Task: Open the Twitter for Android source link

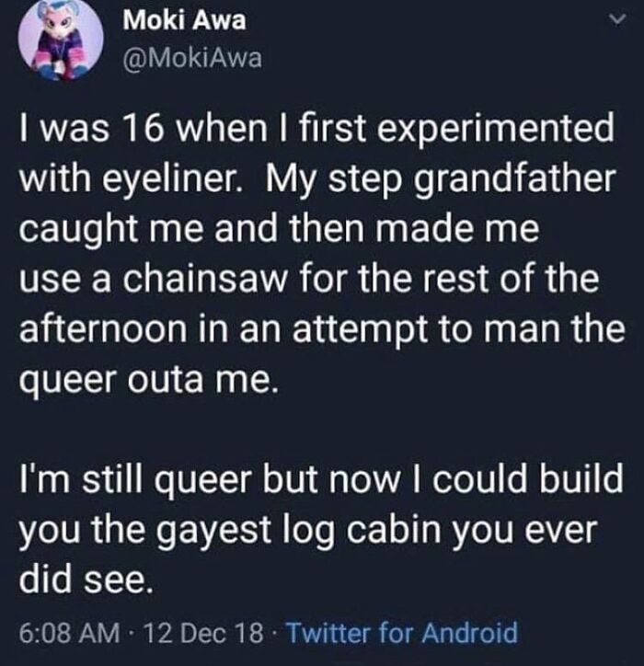Action: pyautogui.click(x=403, y=633)
